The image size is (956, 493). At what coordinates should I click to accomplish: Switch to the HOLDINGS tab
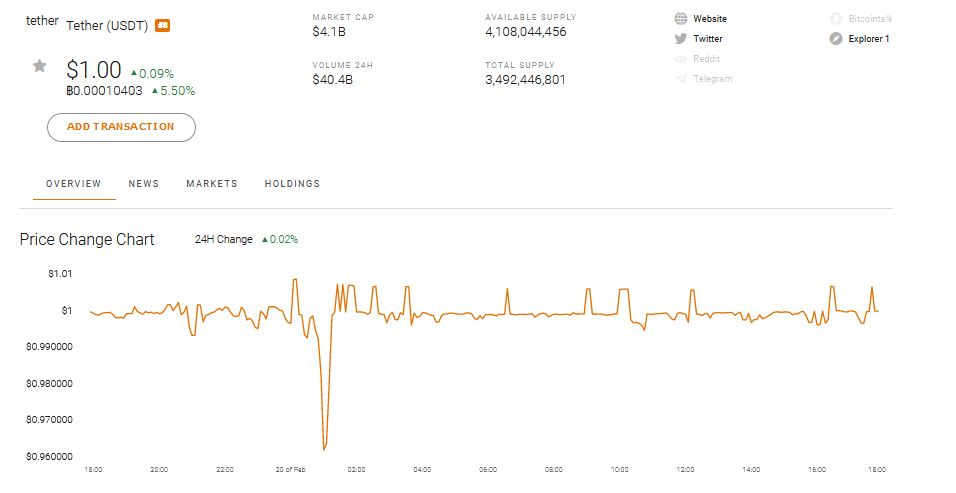pos(292,184)
